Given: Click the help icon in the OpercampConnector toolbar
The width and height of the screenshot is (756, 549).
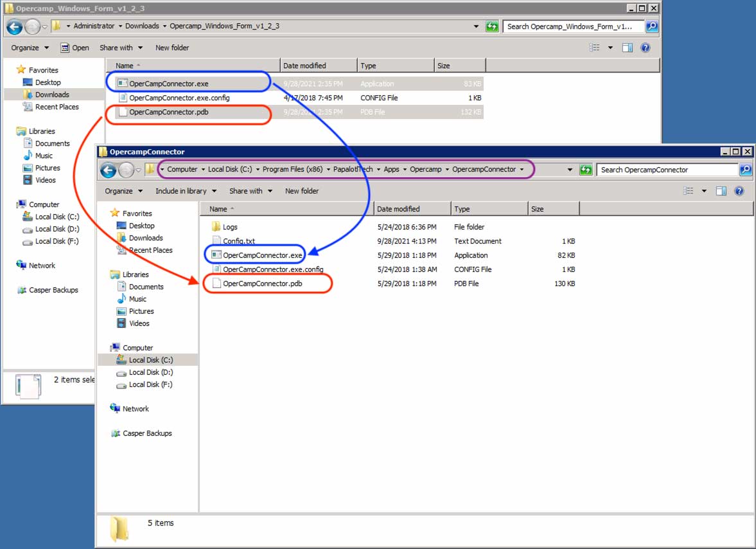Looking at the screenshot, I should (739, 191).
